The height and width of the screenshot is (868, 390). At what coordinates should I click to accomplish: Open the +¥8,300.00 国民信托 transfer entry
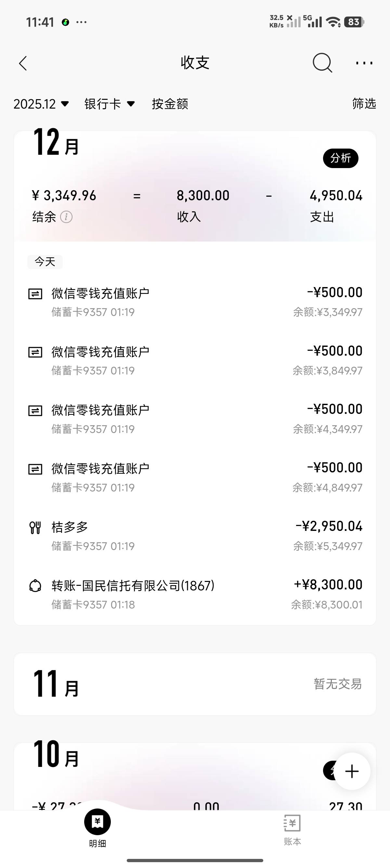(x=195, y=594)
